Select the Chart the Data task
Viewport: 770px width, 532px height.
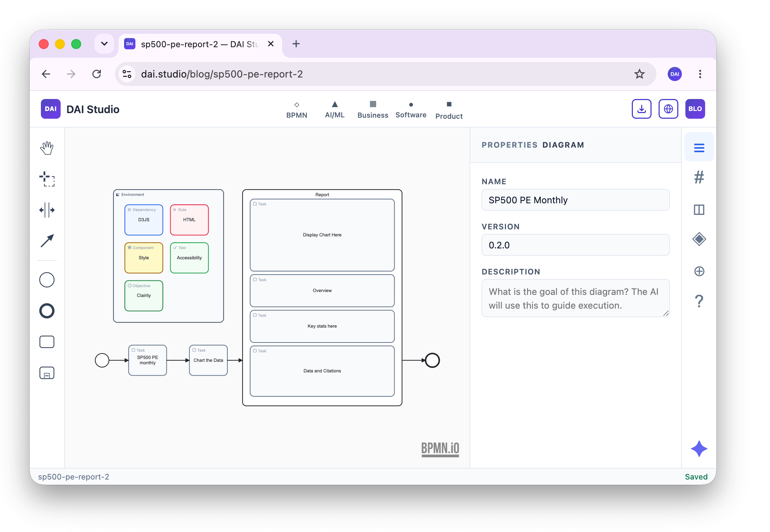point(208,360)
